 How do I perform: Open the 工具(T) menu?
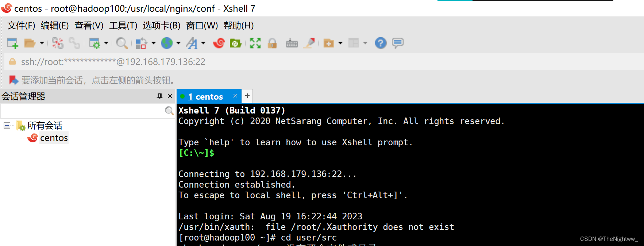[x=123, y=26]
